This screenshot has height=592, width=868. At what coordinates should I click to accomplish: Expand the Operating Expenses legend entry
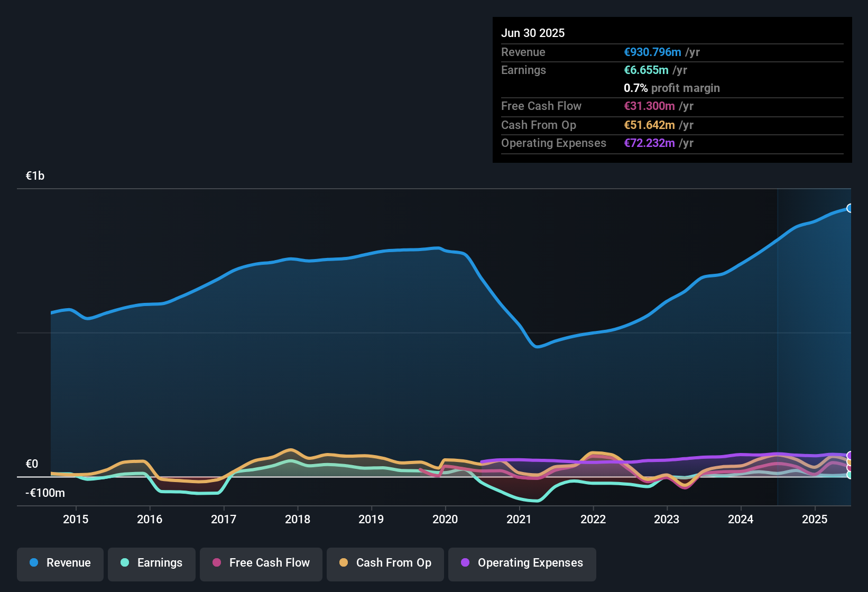tap(522, 563)
